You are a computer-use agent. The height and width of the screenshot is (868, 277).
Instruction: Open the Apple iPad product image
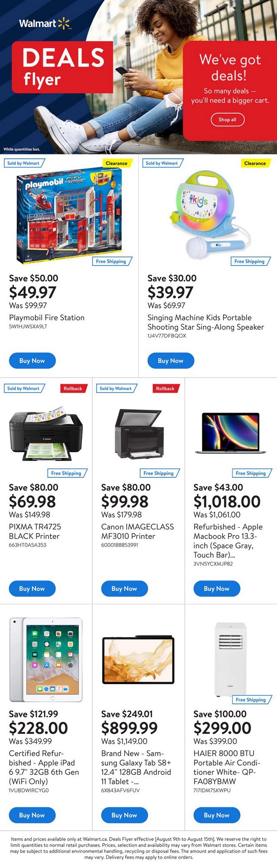pos(46,660)
